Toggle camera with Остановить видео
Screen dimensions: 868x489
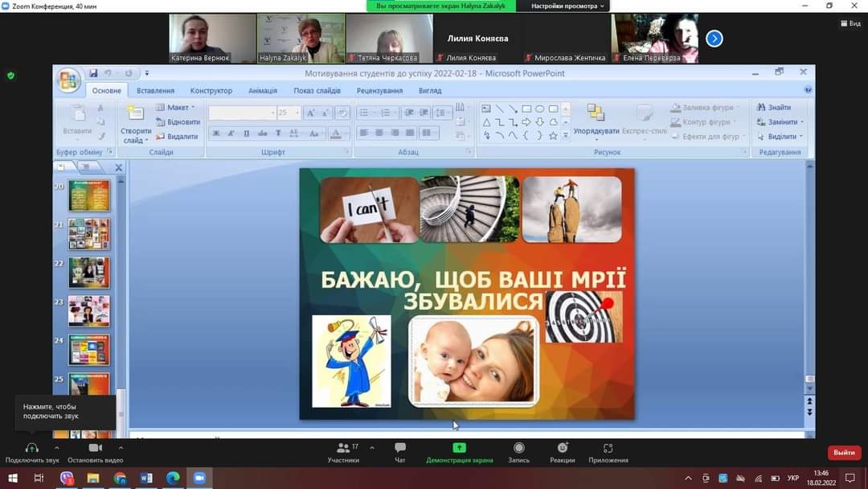[x=95, y=449]
